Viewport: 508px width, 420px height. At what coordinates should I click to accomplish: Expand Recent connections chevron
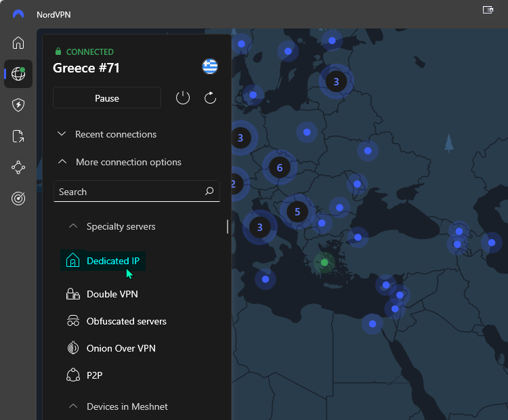(62, 133)
